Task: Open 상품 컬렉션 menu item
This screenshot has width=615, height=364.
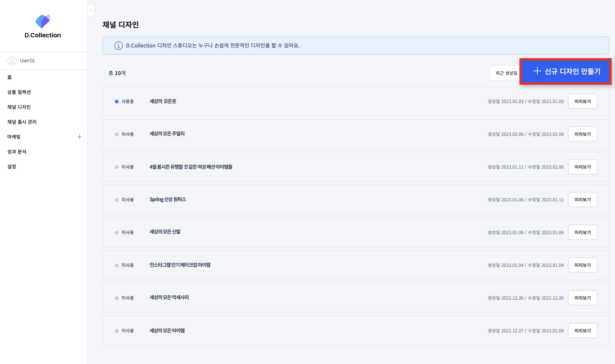Action: point(19,92)
